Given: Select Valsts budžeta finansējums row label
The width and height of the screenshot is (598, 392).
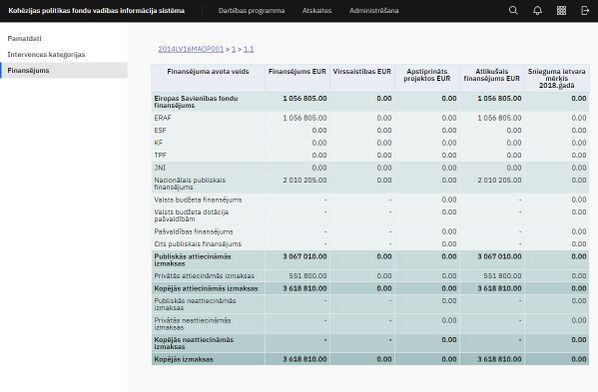Looking at the screenshot, I should click(x=198, y=199).
